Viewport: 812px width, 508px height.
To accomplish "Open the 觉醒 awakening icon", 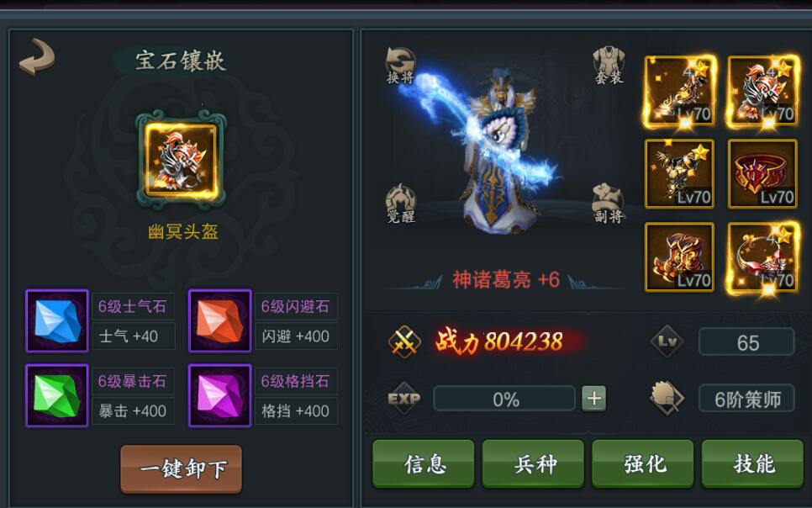I will click(400, 204).
